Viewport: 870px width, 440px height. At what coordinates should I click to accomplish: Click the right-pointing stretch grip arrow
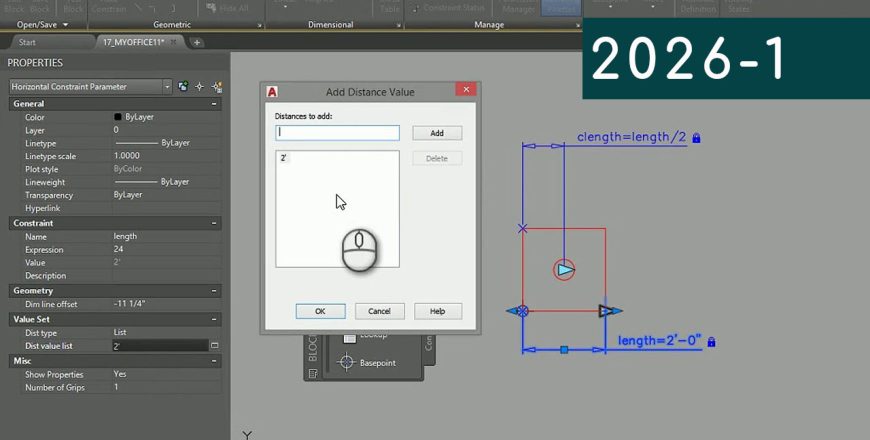click(608, 311)
